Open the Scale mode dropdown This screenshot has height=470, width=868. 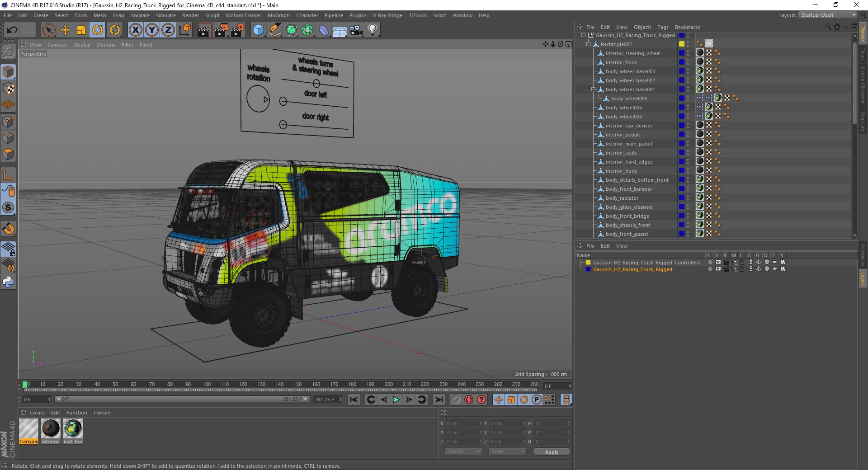coord(507,451)
